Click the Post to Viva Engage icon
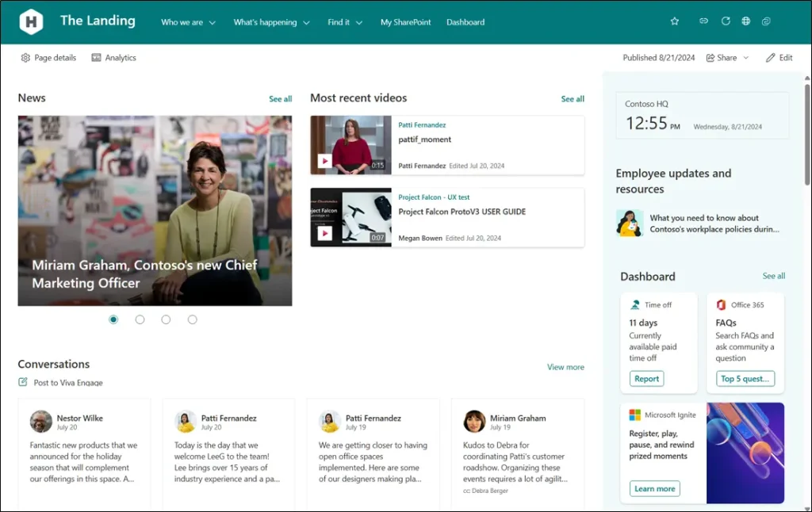The image size is (812, 512). tap(23, 382)
